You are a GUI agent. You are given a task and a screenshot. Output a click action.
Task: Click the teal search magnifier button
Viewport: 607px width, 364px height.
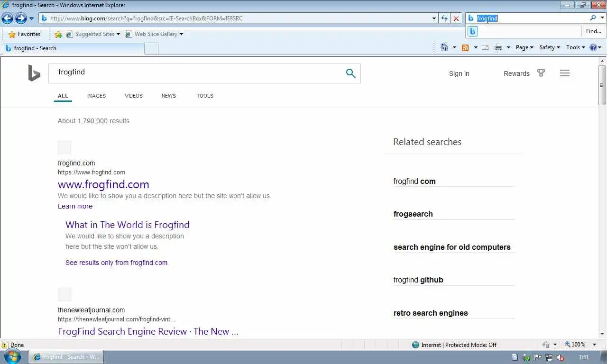(x=350, y=73)
